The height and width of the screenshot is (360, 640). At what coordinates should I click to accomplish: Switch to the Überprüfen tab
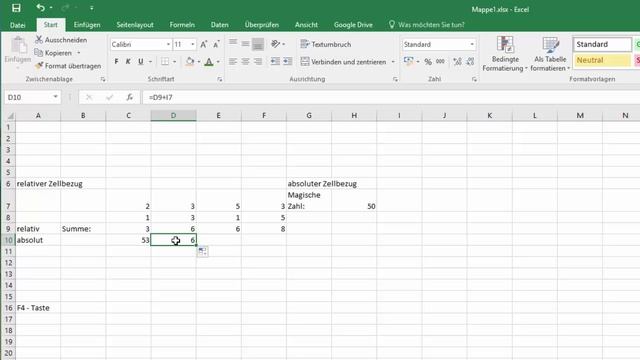click(262, 25)
